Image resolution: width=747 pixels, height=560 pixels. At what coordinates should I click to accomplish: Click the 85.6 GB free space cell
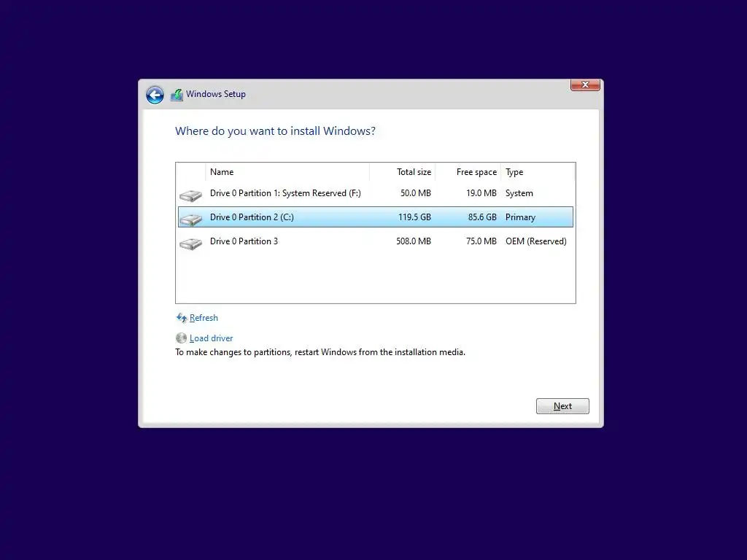click(482, 217)
